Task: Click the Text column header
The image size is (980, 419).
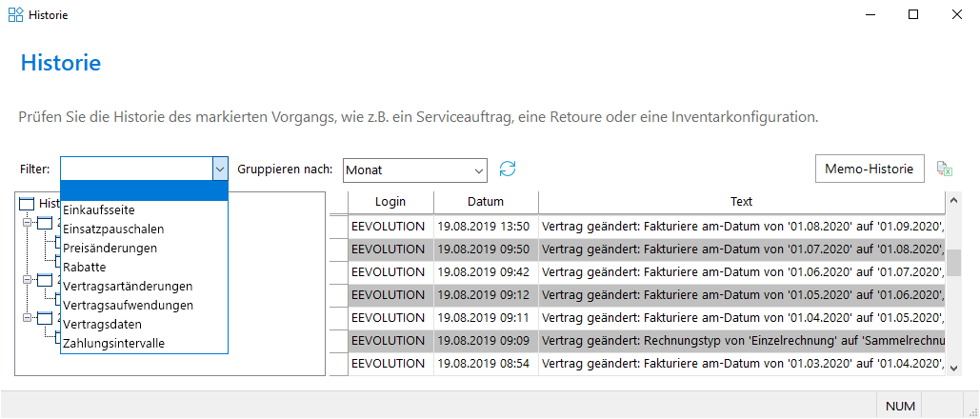Action: [x=742, y=202]
